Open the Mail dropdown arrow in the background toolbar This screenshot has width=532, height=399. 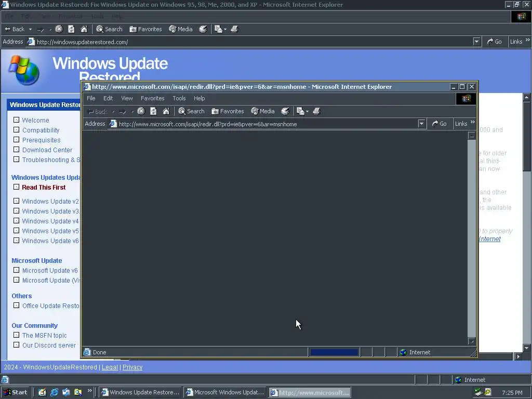point(225,29)
